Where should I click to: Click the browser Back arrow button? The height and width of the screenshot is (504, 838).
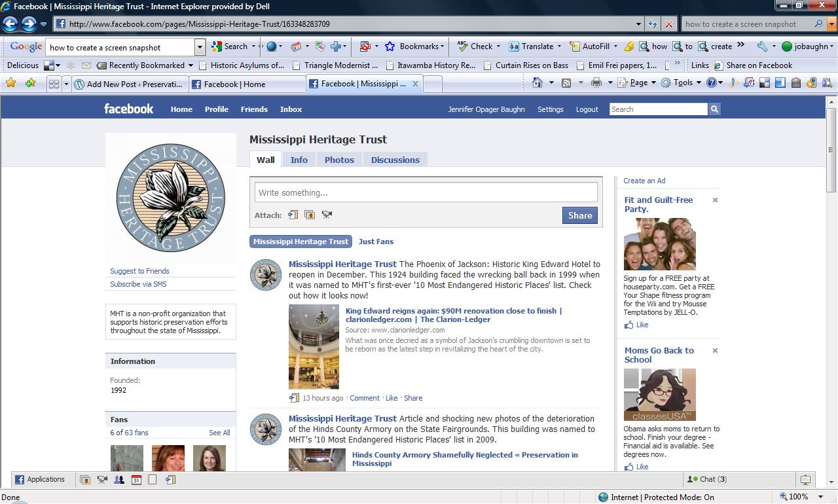pos(10,24)
